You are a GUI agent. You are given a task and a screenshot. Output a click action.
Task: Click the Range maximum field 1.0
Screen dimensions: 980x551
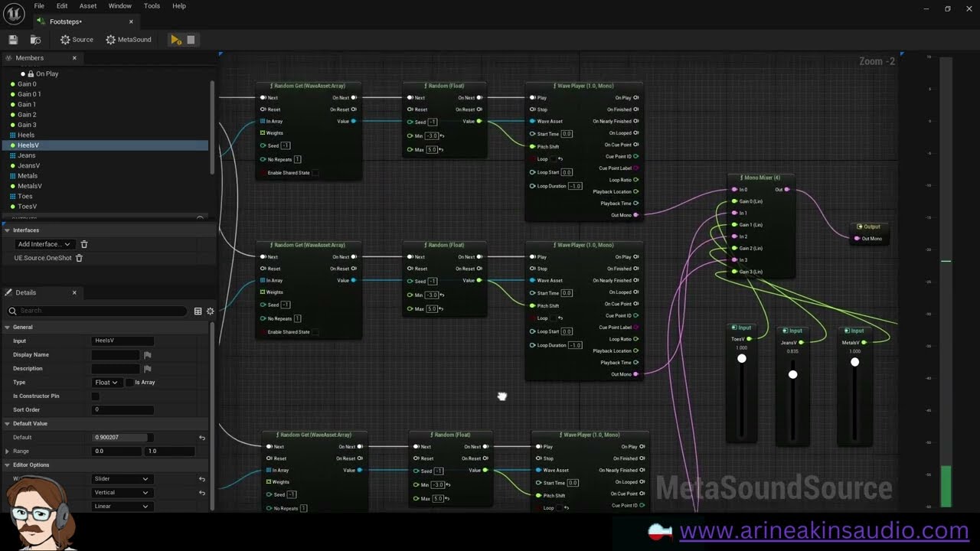pos(169,452)
